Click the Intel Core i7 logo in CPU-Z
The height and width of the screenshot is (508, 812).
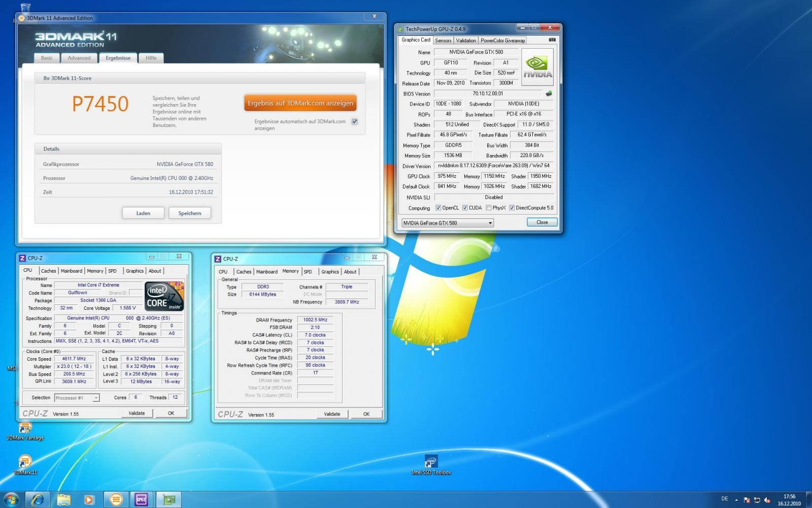[164, 296]
